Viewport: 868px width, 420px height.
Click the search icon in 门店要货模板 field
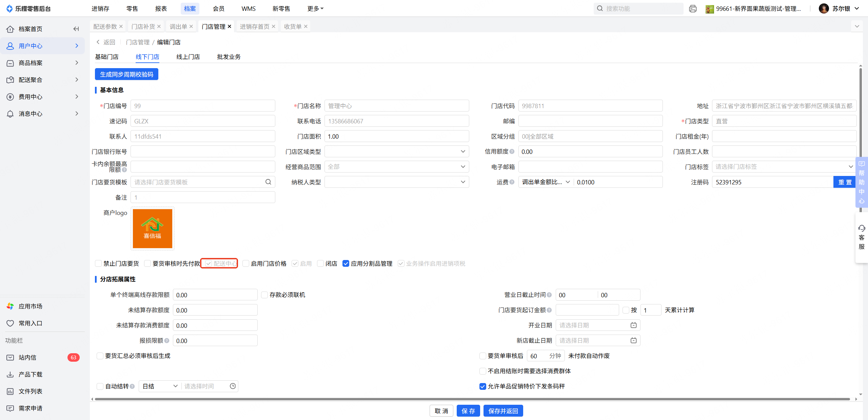(268, 182)
